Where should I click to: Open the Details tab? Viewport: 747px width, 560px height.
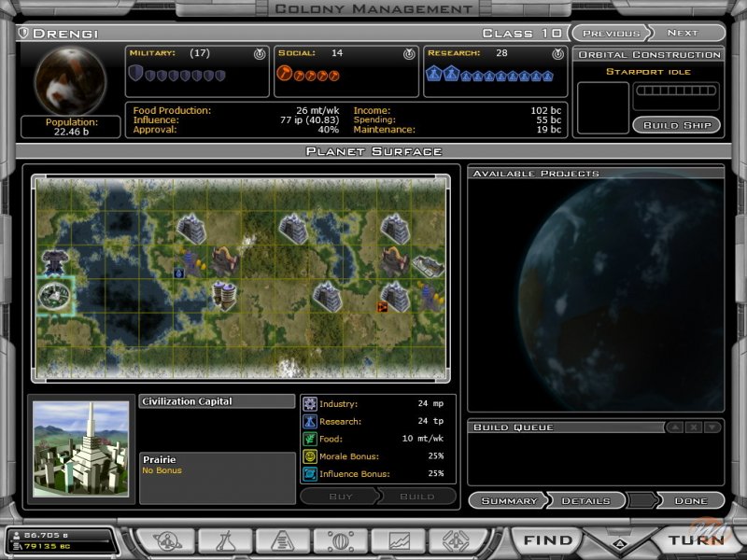(x=588, y=501)
